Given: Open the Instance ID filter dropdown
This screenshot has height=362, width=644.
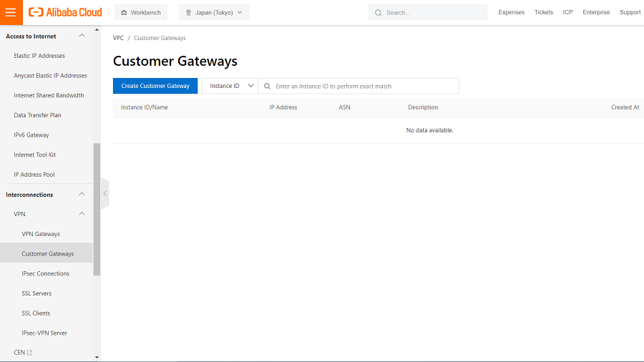Looking at the screenshot, I should (x=230, y=86).
